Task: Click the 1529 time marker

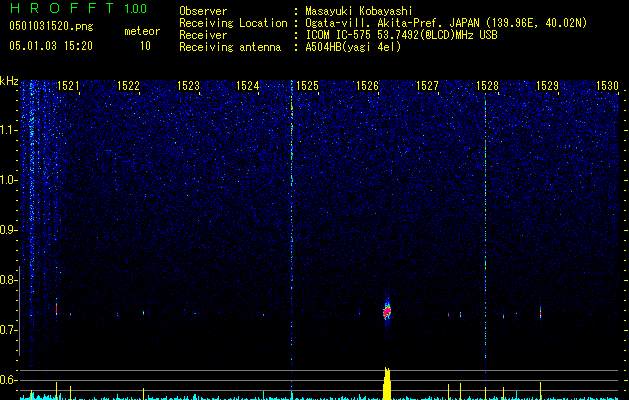Action: click(547, 86)
